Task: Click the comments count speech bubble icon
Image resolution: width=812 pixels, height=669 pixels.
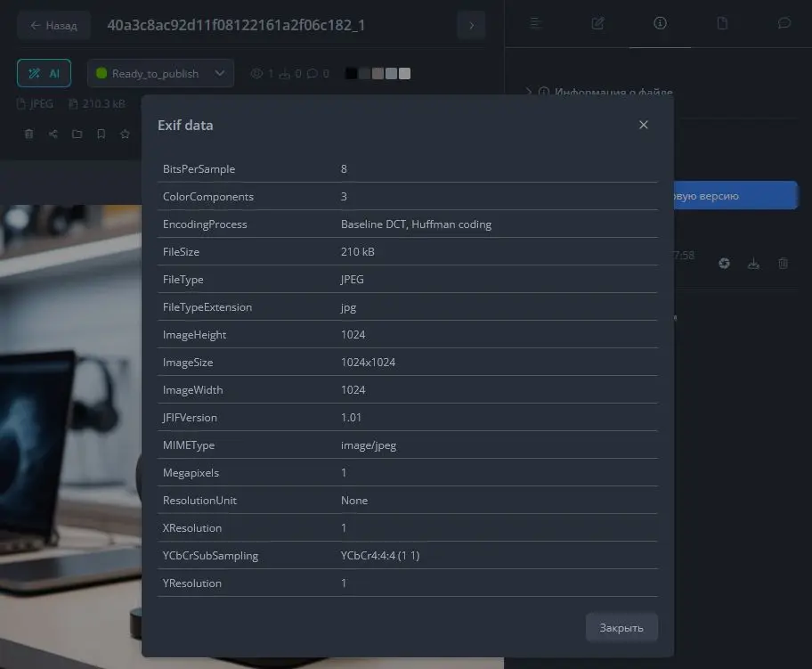Action: pyautogui.click(x=313, y=74)
